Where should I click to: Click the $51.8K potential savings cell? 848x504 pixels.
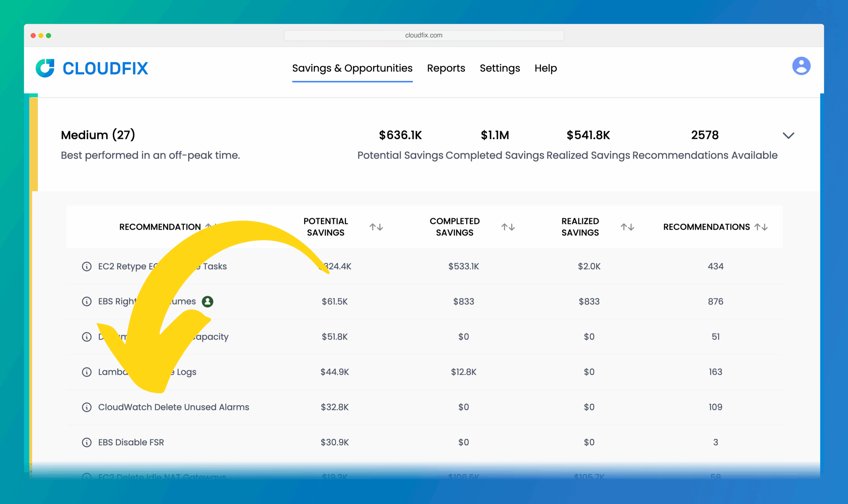335,337
